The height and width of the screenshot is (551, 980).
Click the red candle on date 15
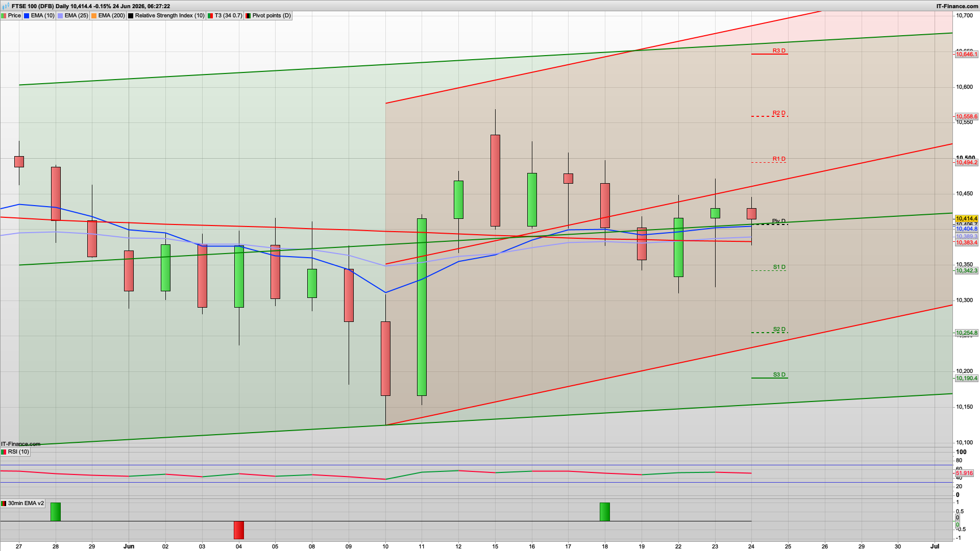(x=495, y=181)
